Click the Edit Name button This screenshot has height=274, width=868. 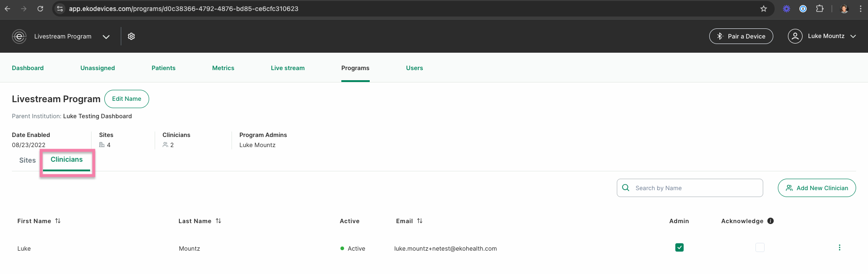(x=127, y=99)
